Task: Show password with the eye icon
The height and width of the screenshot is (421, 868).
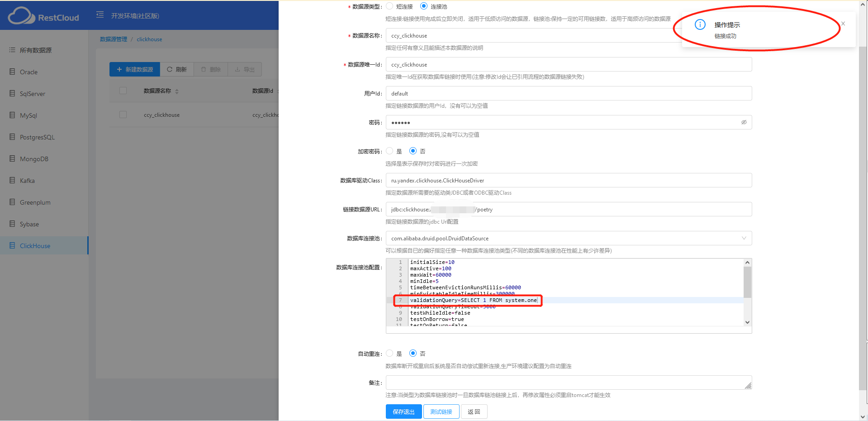Action: pos(744,122)
